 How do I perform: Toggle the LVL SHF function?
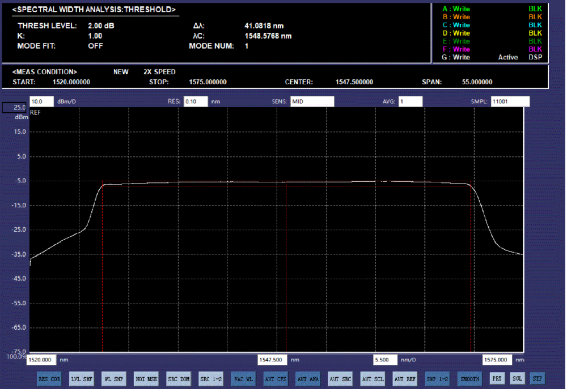tap(82, 379)
